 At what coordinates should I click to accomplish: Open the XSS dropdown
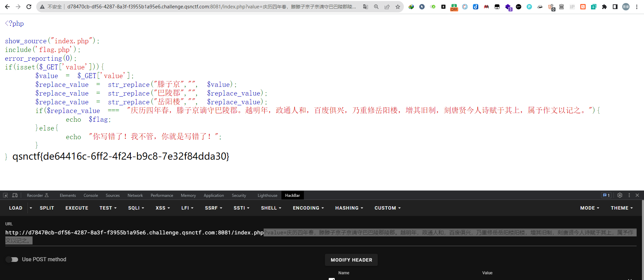coord(163,208)
